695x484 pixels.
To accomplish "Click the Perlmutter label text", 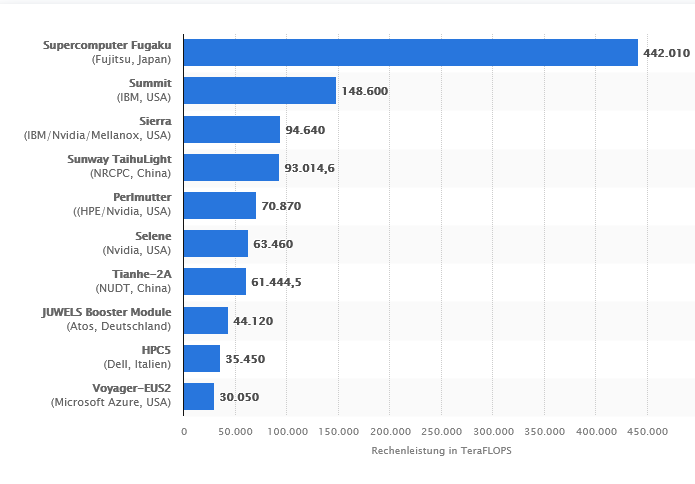I will 142,197.
